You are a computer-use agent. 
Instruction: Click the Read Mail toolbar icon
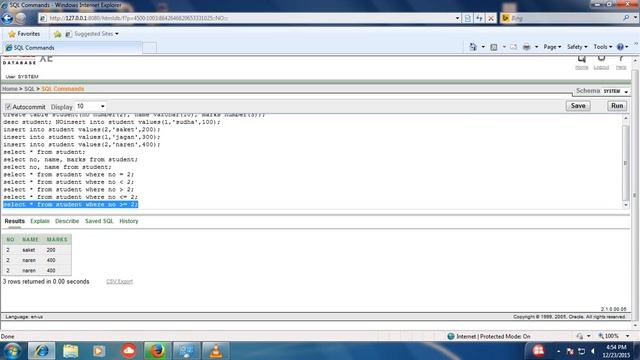click(x=513, y=47)
